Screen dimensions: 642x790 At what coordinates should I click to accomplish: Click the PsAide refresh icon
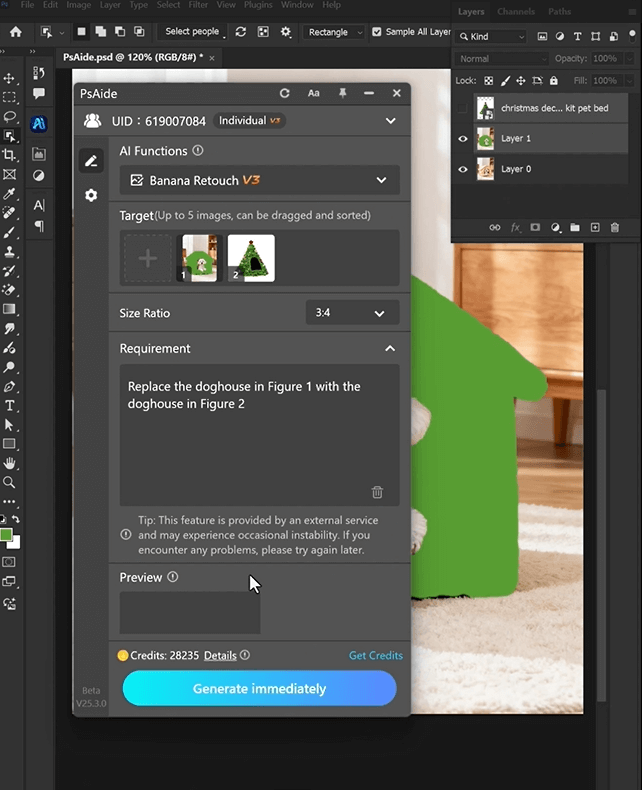pyautogui.click(x=285, y=93)
